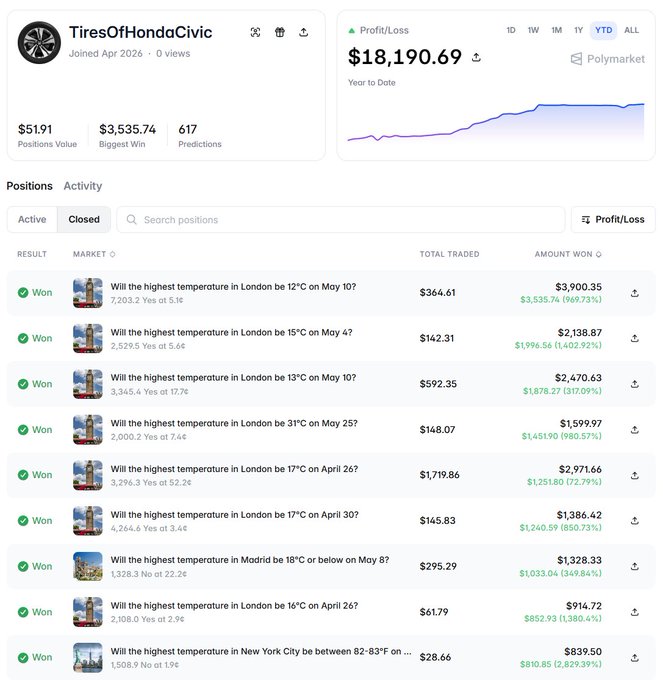Viewport: 663px width, 680px height.
Task: Click the $3,900.35 amount won
Action: click(578, 287)
